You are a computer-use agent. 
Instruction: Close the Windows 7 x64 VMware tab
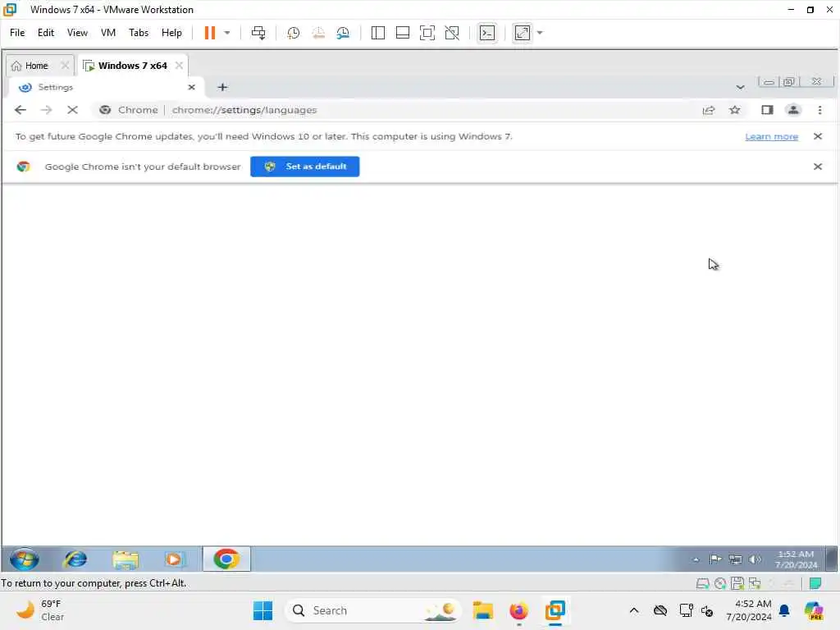tap(179, 66)
